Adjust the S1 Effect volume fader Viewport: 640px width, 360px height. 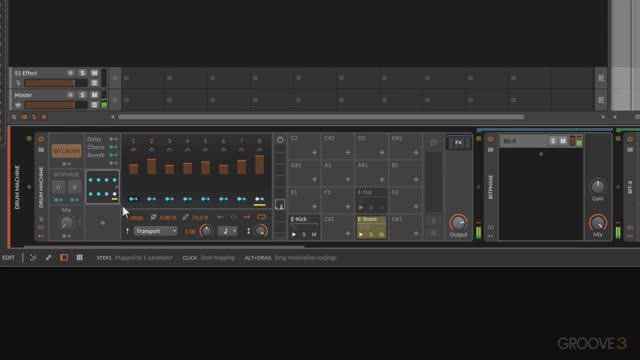[x=56, y=83]
